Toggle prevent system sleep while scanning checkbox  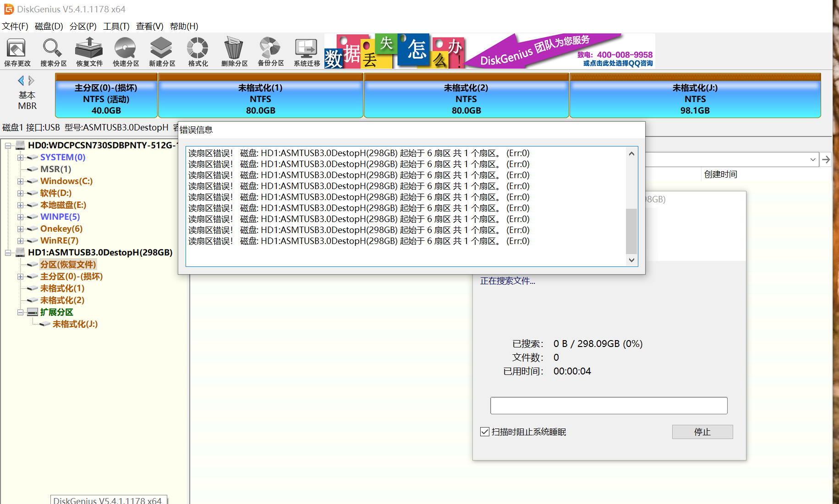pyautogui.click(x=485, y=432)
